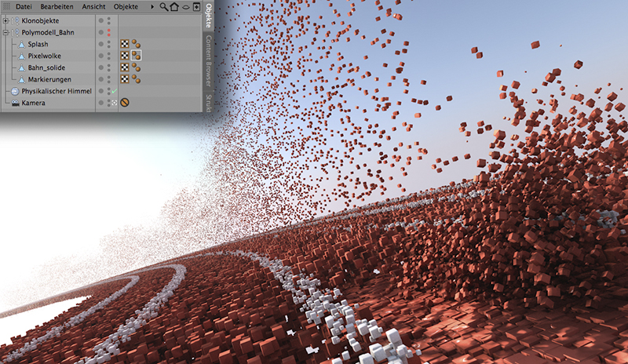Toggle Klonobjekte visibility dots
Image resolution: width=628 pixels, height=364 pixels.
(109, 20)
